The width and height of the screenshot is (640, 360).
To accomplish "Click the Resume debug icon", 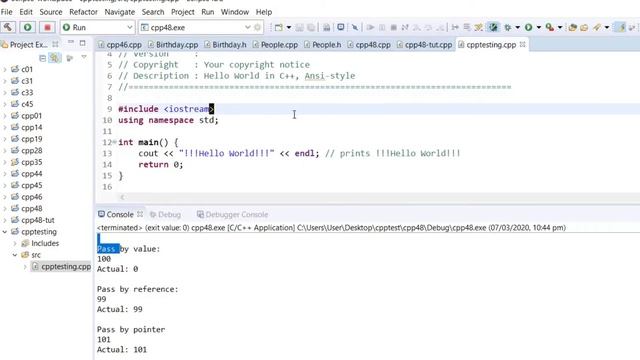I will (371, 27).
